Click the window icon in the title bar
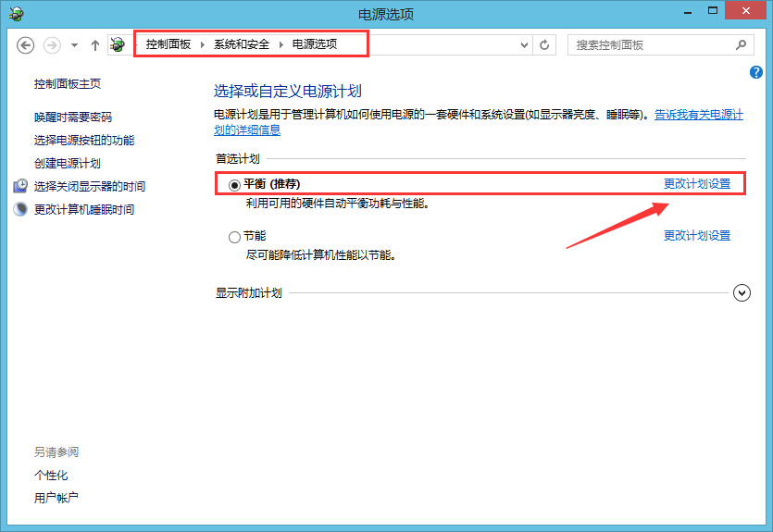773x532 pixels. pyautogui.click(x=17, y=14)
